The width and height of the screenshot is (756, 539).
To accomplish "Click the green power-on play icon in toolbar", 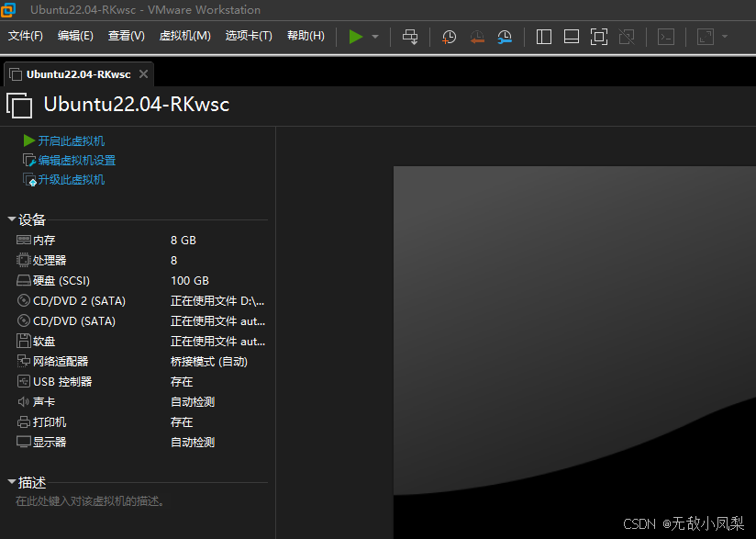I will click(x=356, y=37).
